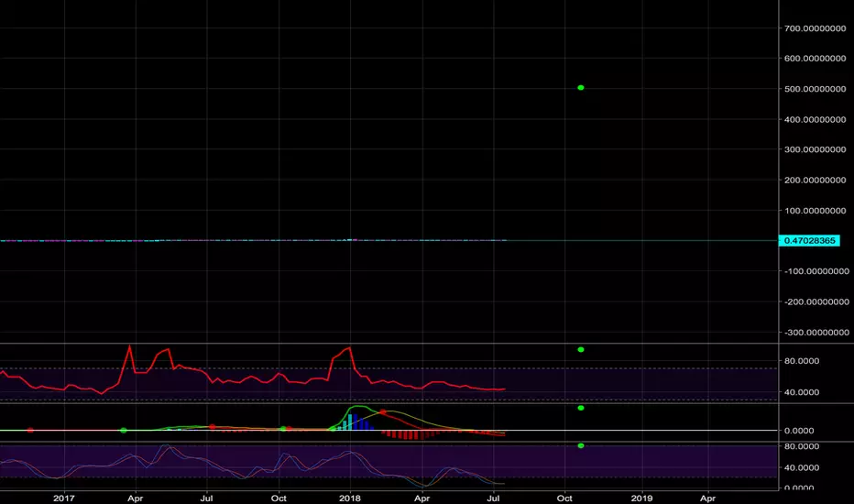
Task: Click the stochastic pane 40.0000 scale label
Action: pyautogui.click(x=801, y=467)
